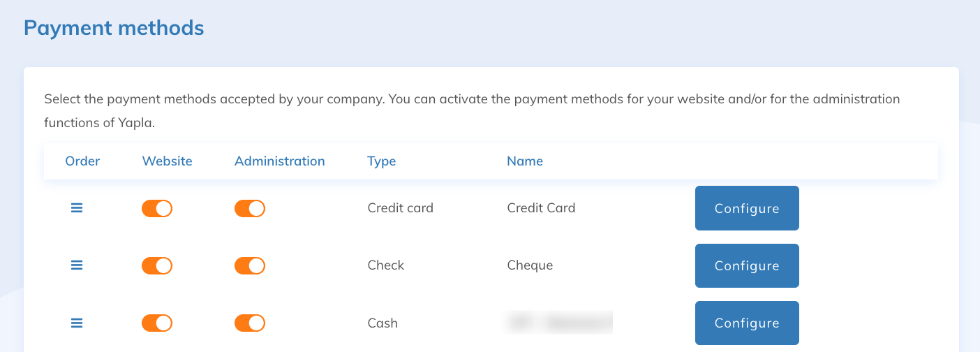Image resolution: width=980 pixels, height=352 pixels.
Task: Click the Cash type cell
Action: pyautogui.click(x=383, y=323)
